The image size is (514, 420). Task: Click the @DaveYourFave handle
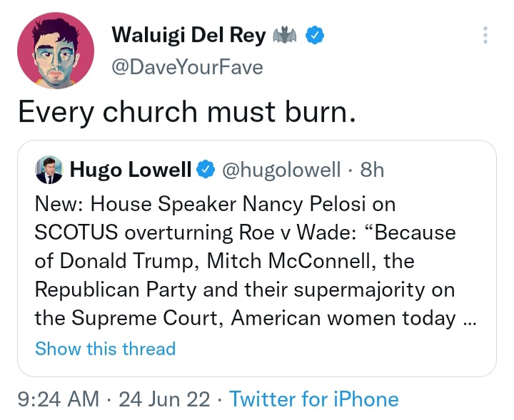[188, 67]
